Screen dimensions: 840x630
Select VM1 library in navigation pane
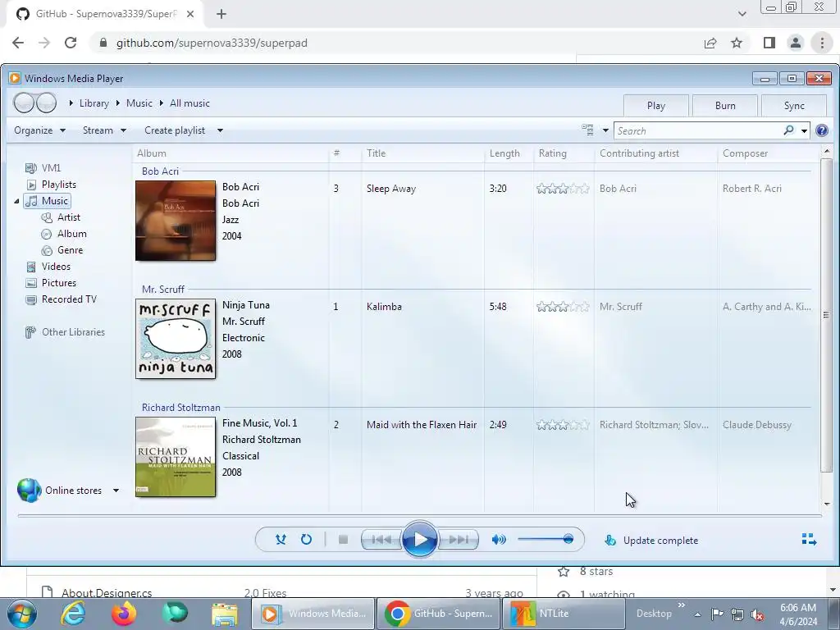click(44, 167)
